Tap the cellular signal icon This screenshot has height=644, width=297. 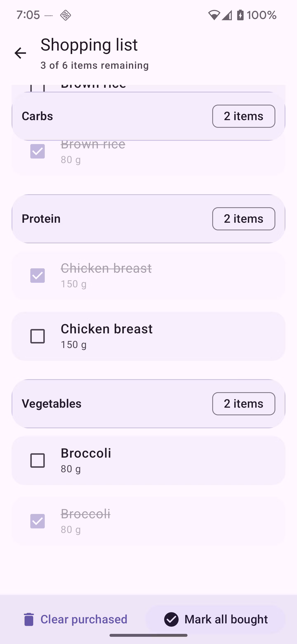click(227, 15)
